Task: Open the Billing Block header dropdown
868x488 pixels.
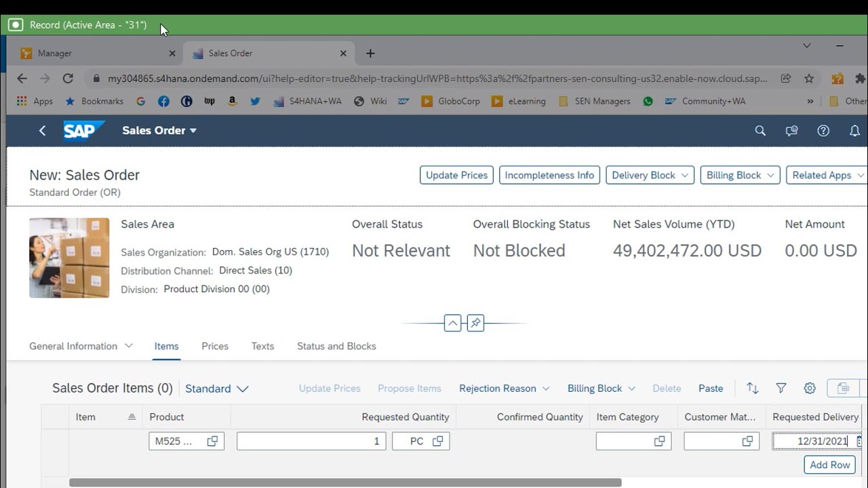Action: 740,175
